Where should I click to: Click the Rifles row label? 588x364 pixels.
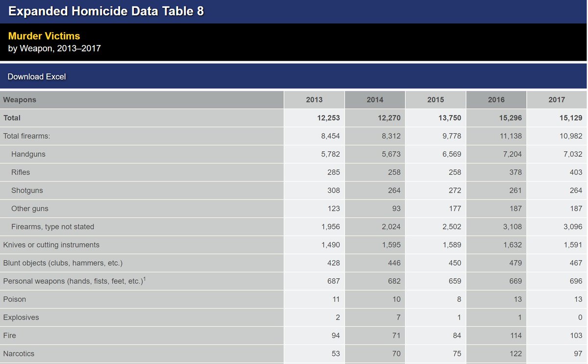click(x=21, y=172)
